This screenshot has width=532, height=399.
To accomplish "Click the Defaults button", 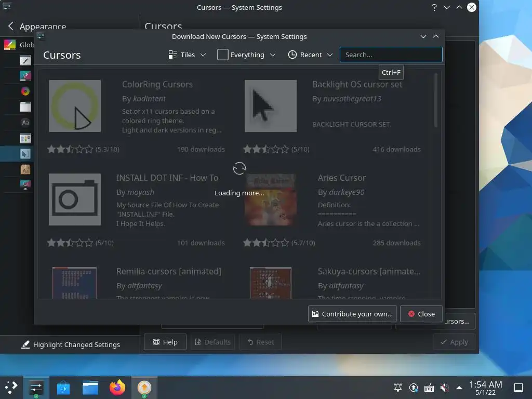I will click(212, 342).
